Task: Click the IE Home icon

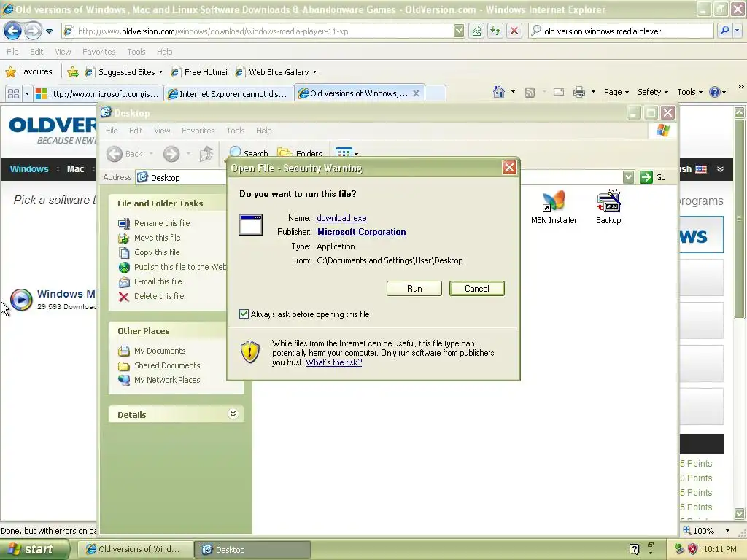Action: click(499, 92)
